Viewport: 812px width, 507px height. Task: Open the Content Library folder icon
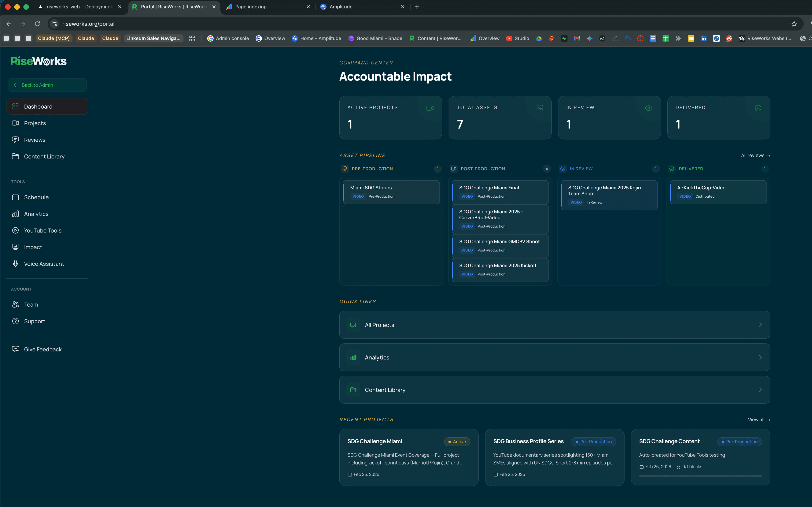[x=16, y=156]
